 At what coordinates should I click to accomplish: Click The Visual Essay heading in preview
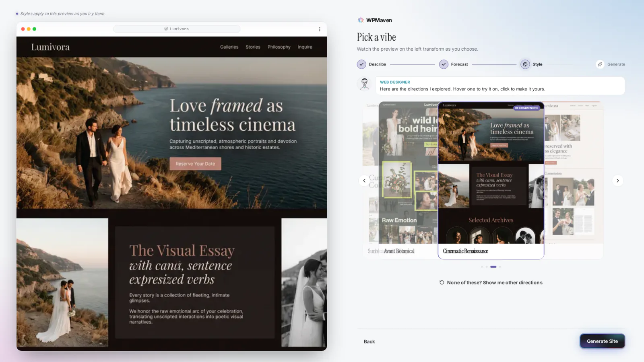click(x=182, y=265)
